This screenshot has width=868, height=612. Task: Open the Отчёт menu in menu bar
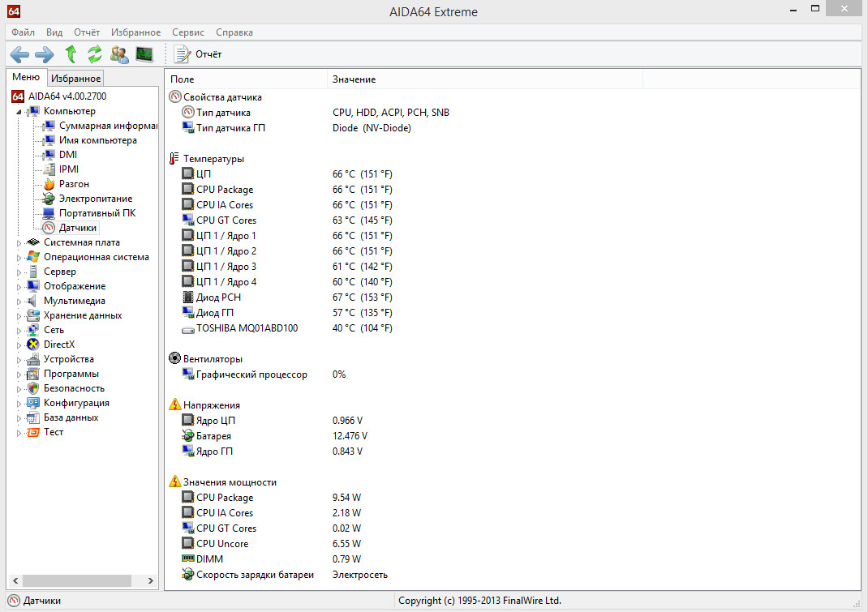87,32
